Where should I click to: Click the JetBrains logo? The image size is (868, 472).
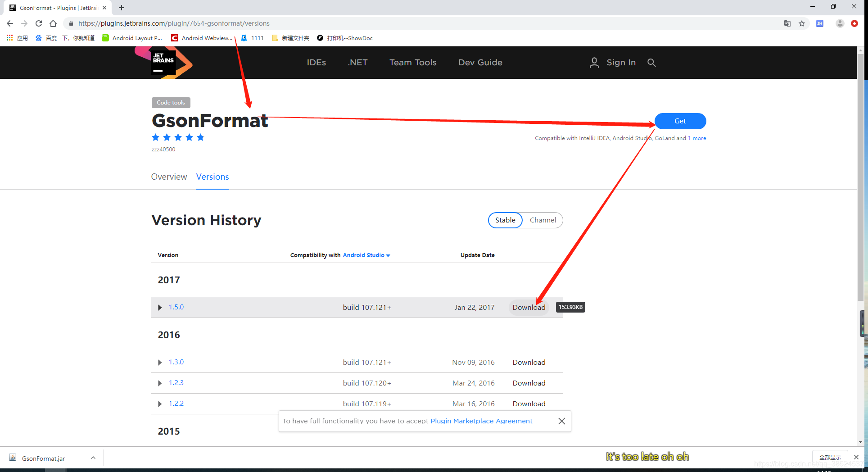pyautogui.click(x=163, y=63)
